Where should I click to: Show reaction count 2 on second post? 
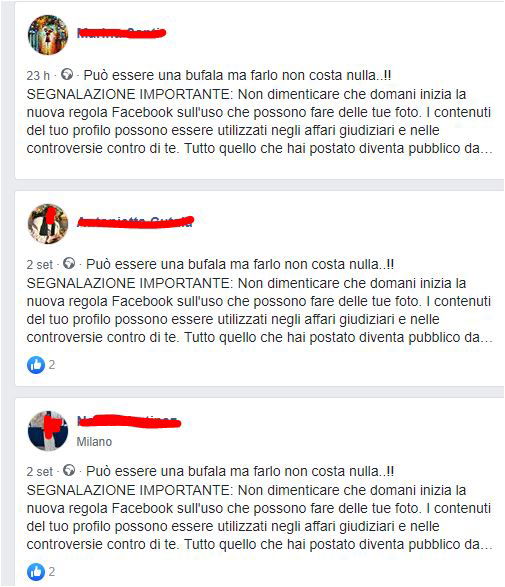(x=52, y=365)
